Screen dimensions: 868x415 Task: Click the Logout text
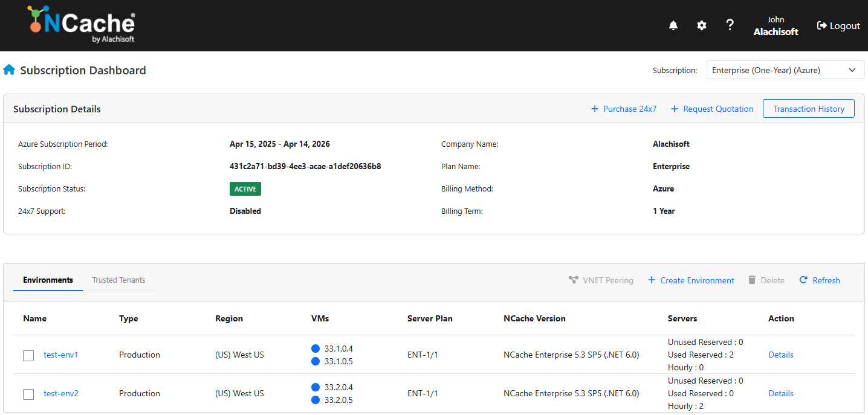pyautogui.click(x=844, y=25)
